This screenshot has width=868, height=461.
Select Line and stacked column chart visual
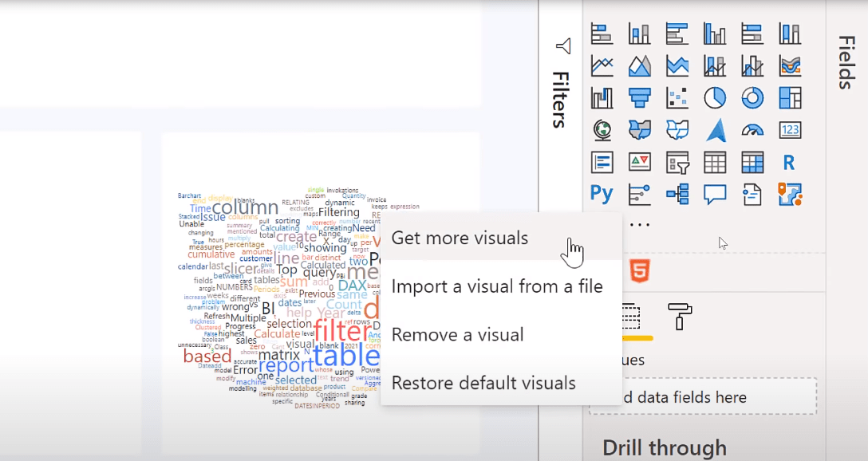(x=715, y=66)
